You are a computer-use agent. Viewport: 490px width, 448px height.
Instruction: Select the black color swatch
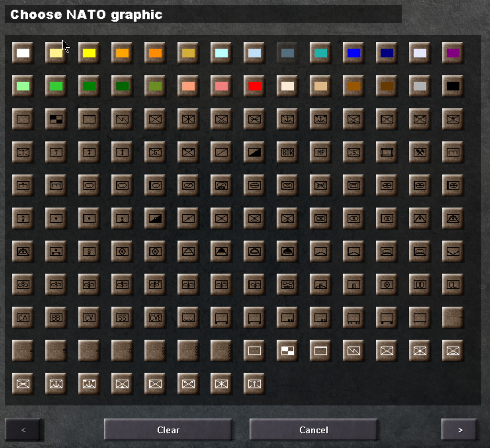pyautogui.click(x=453, y=86)
